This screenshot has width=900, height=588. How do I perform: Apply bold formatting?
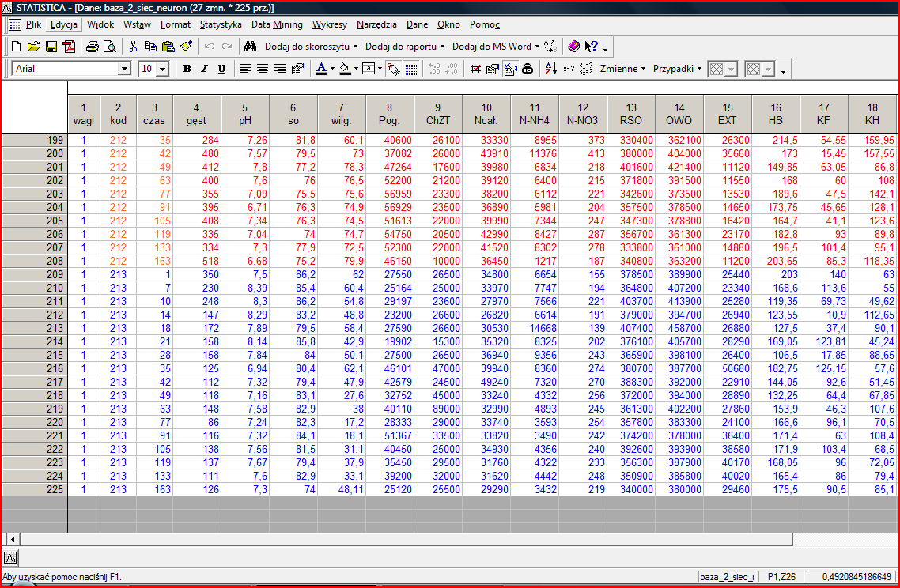(187, 69)
